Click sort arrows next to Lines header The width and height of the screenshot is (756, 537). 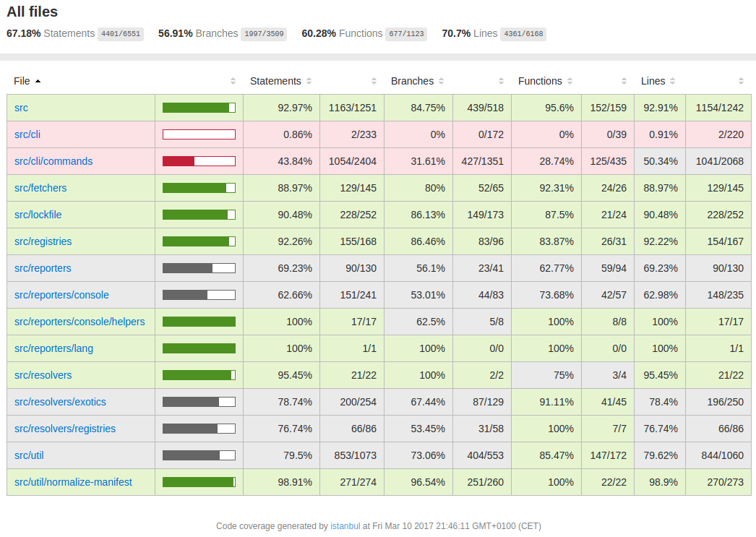pyautogui.click(x=672, y=81)
